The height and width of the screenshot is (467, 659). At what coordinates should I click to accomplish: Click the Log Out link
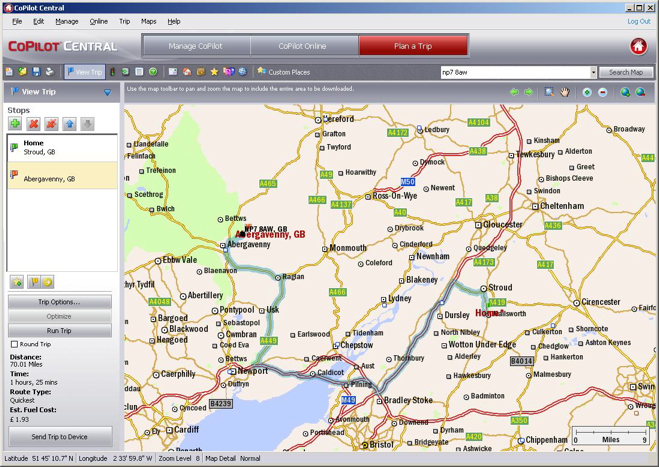coord(639,21)
